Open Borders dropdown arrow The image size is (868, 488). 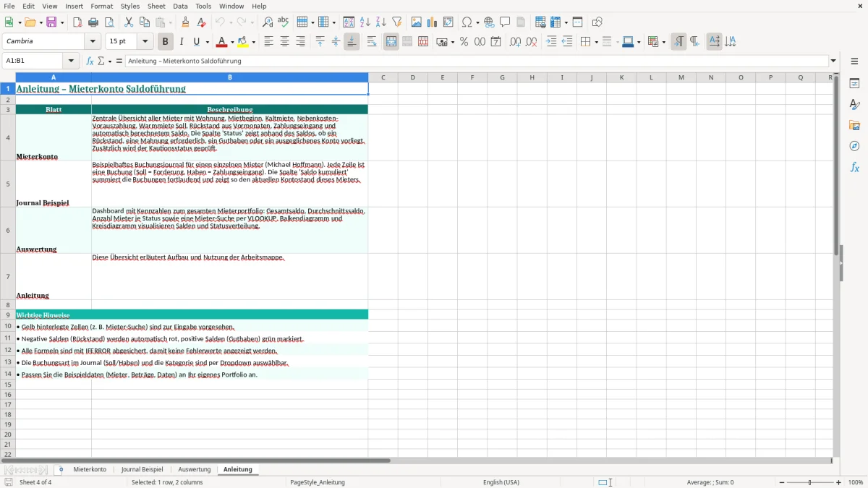595,42
